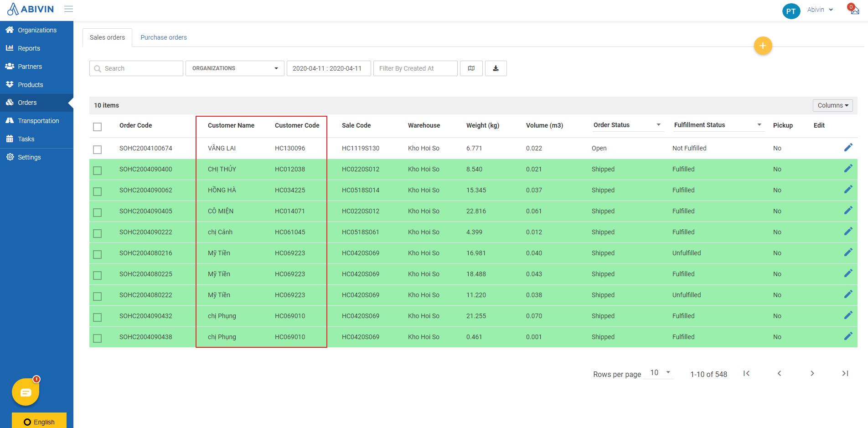
Task: Click sale code HC1119S130
Action: pos(361,148)
